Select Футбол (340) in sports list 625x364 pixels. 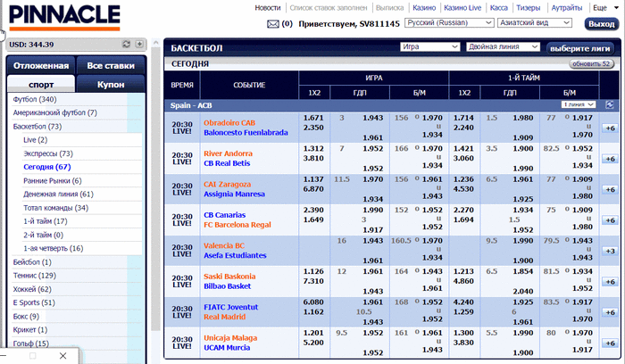[x=35, y=99]
